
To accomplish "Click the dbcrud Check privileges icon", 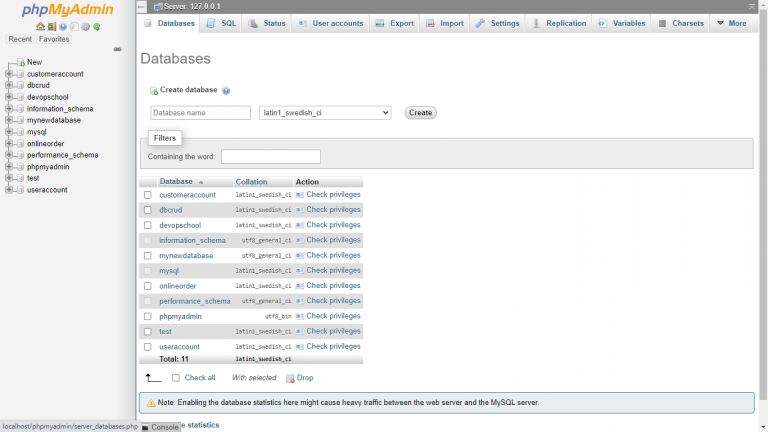I will pyautogui.click(x=300, y=210).
